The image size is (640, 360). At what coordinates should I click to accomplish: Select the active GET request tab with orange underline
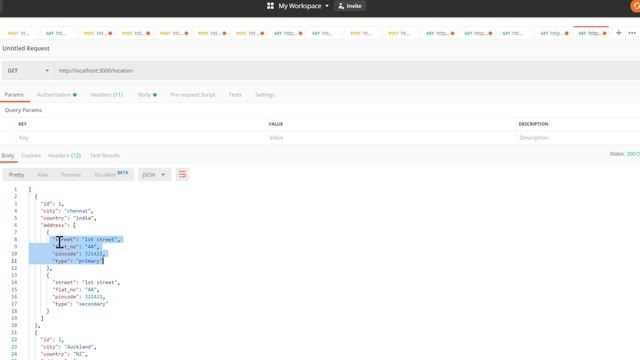click(x=591, y=33)
